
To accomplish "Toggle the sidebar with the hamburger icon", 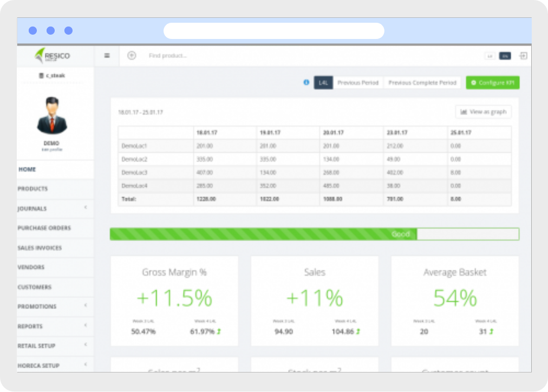I will point(107,56).
